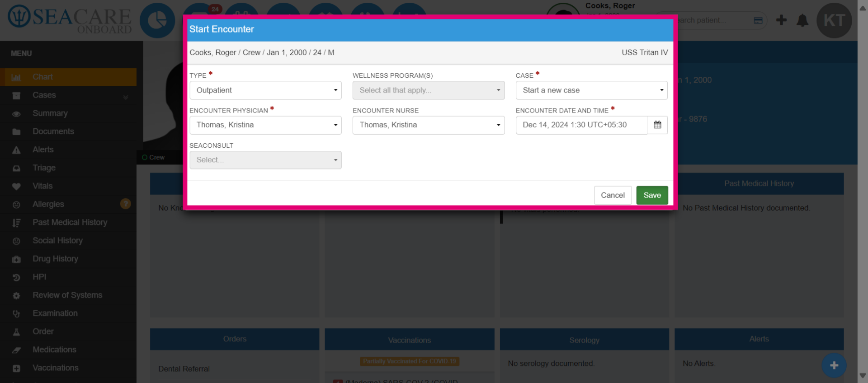Click the Orders panel header
The image size is (868, 383).
pyautogui.click(x=235, y=339)
